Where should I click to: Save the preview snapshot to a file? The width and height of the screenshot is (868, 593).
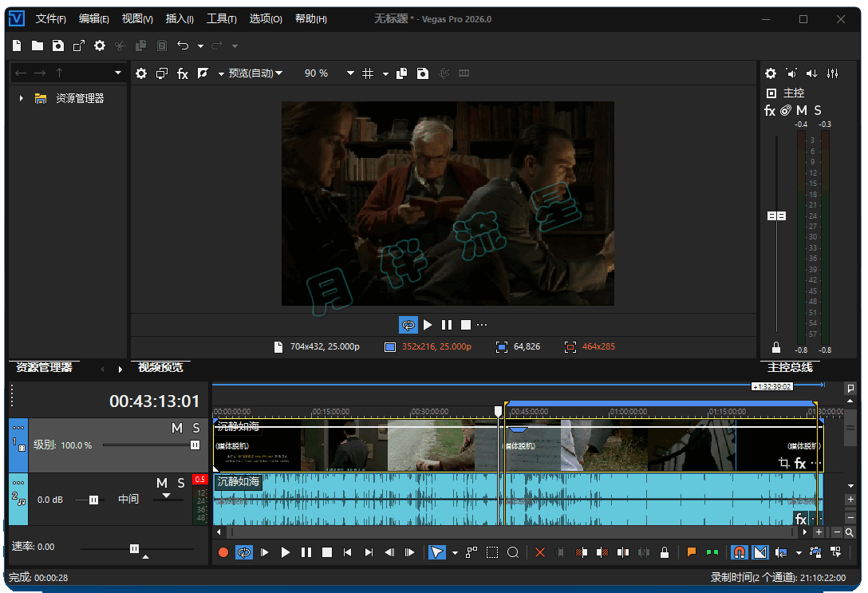click(x=422, y=73)
